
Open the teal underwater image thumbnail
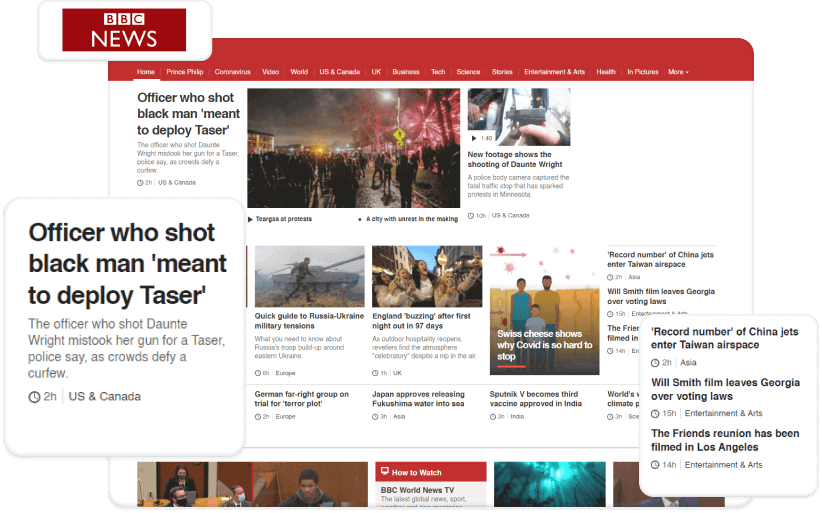click(x=549, y=485)
